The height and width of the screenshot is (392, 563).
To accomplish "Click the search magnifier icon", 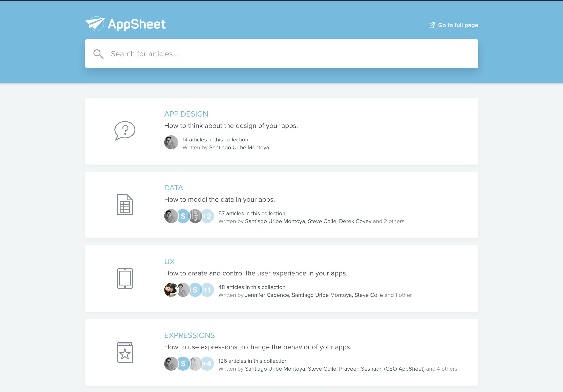I will [x=98, y=54].
